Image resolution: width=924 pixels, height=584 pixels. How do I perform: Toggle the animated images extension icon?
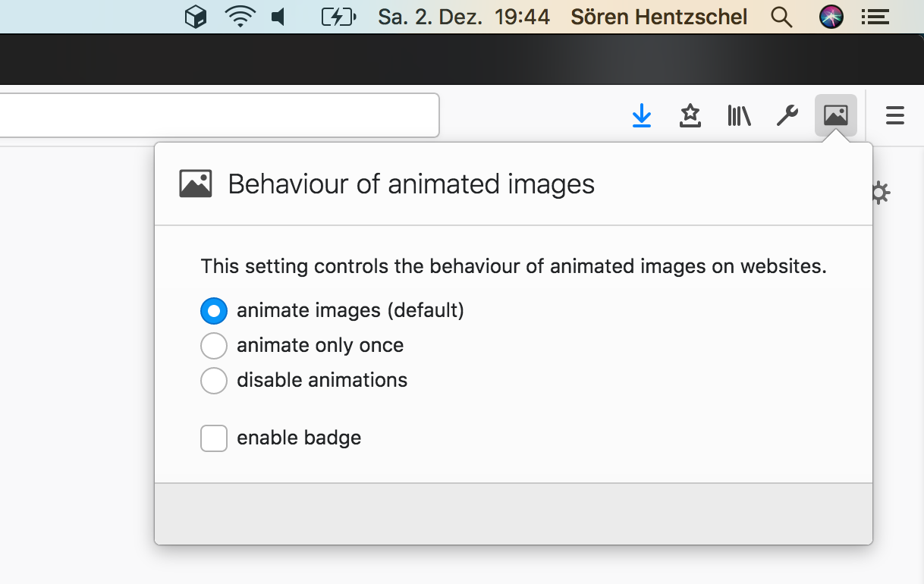(835, 115)
